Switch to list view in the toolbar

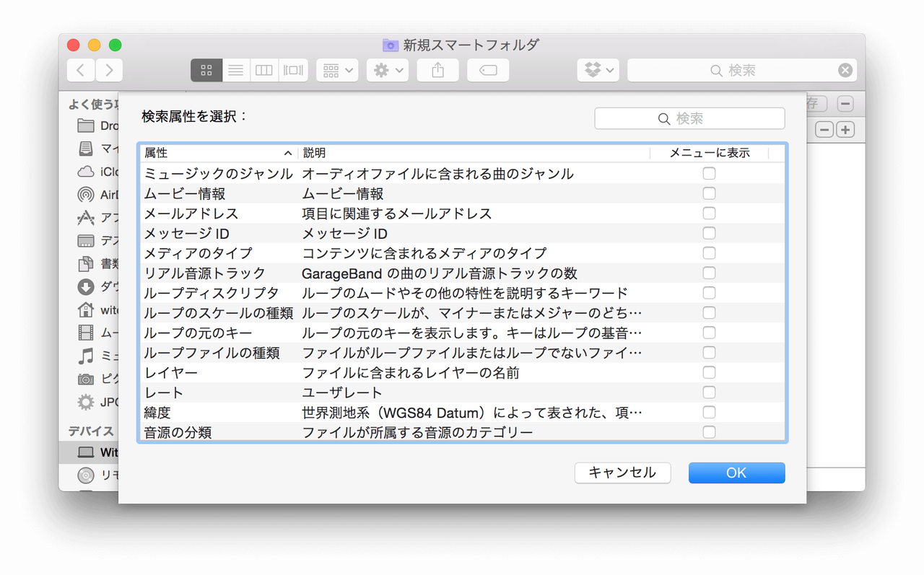[x=235, y=70]
